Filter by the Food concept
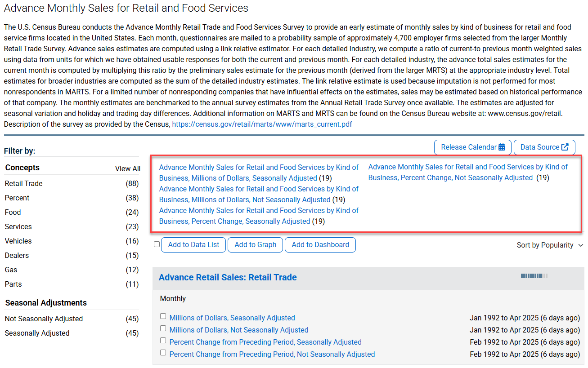The width and height of the screenshot is (588, 368). [x=13, y=212]
